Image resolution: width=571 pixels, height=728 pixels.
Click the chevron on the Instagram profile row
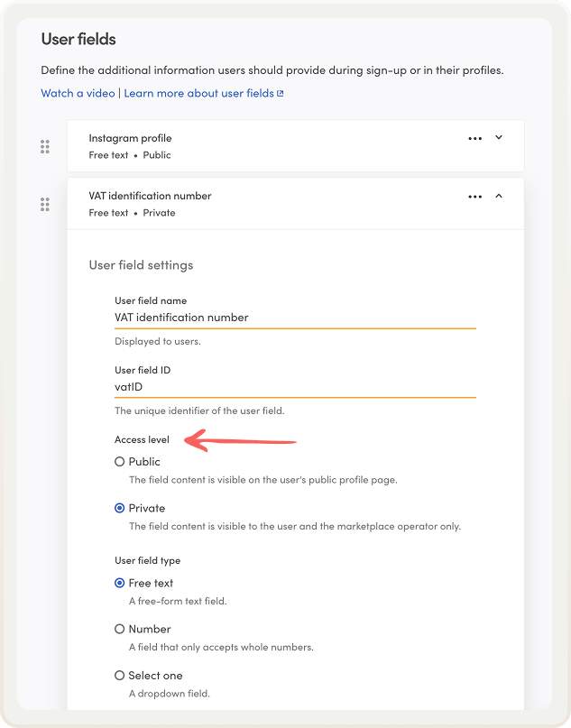click(499, 137)
